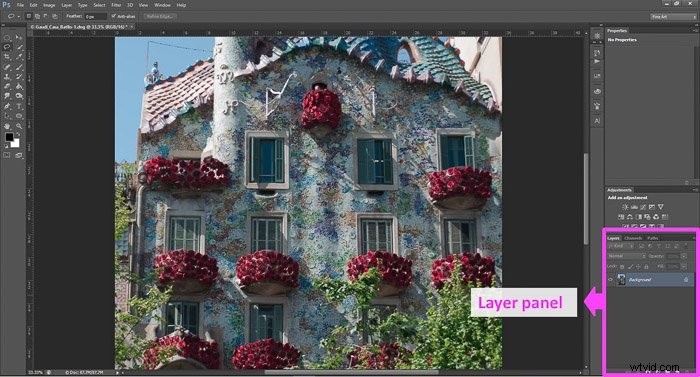The width and height of the screenshot is (700, 377).
Task: Toggle Quick Mask mode
Action: [6, 155]
